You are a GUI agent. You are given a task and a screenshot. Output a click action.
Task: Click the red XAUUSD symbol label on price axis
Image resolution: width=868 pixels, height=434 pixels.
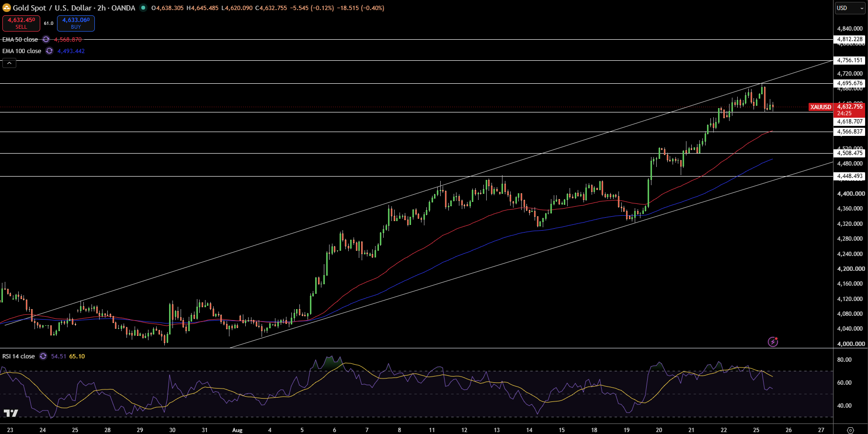tap(821, 107)
